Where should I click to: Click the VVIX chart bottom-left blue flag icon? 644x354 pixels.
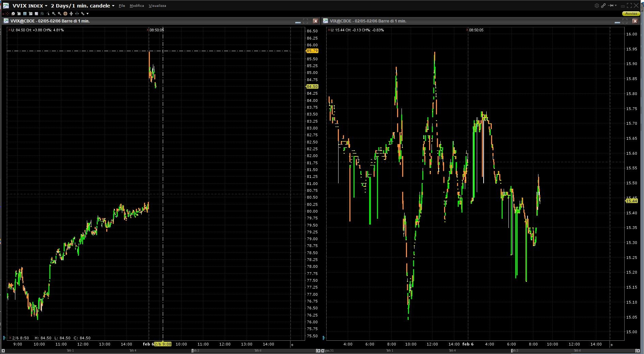(x=4, y=338)
